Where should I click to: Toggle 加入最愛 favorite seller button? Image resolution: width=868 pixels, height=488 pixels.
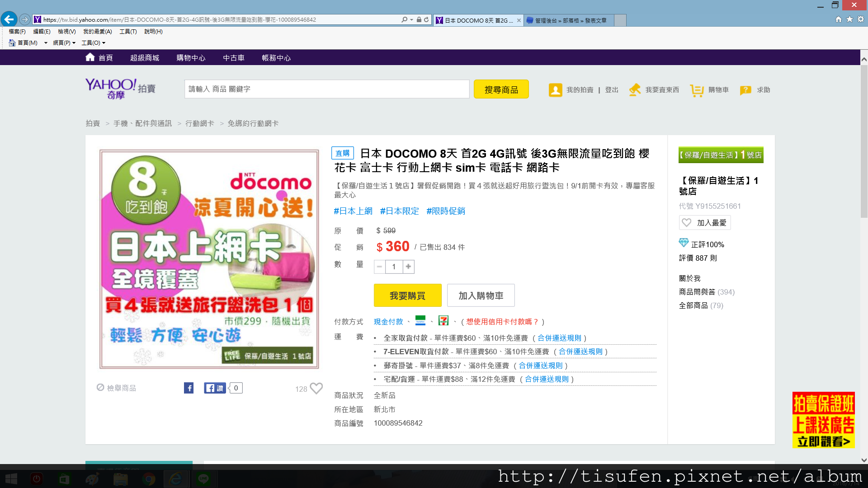tap(705, 223)
